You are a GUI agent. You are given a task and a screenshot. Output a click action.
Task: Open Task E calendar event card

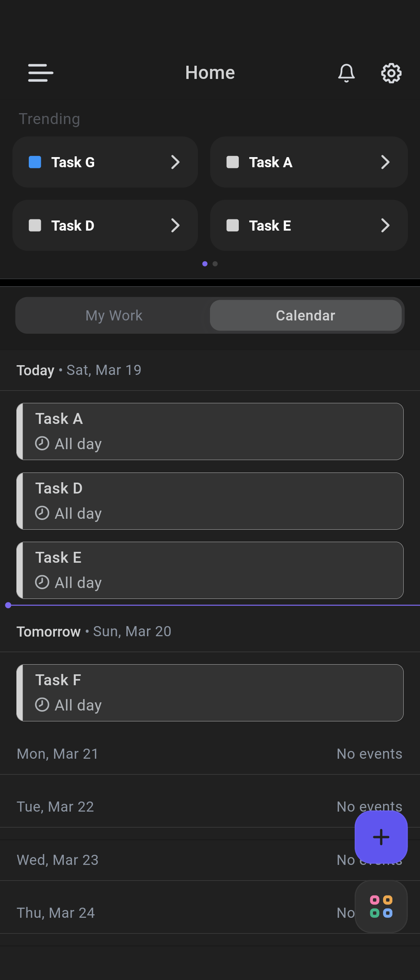(210, 570)
